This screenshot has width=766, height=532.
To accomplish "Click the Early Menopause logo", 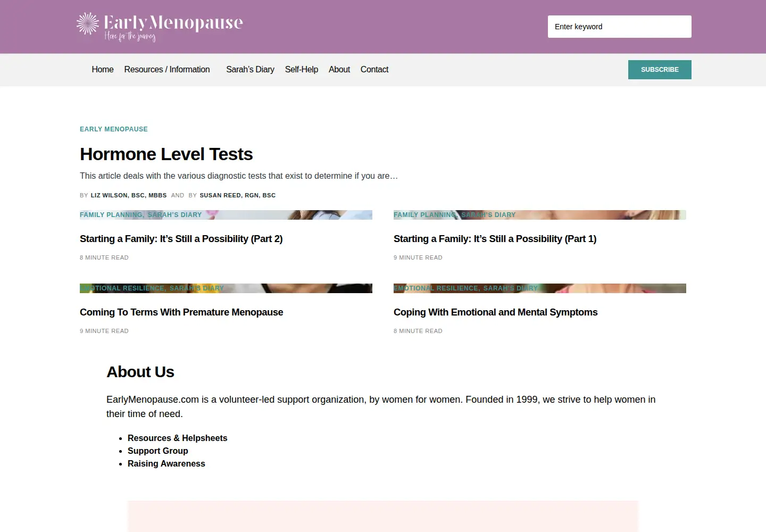I will tap(160, 27).
